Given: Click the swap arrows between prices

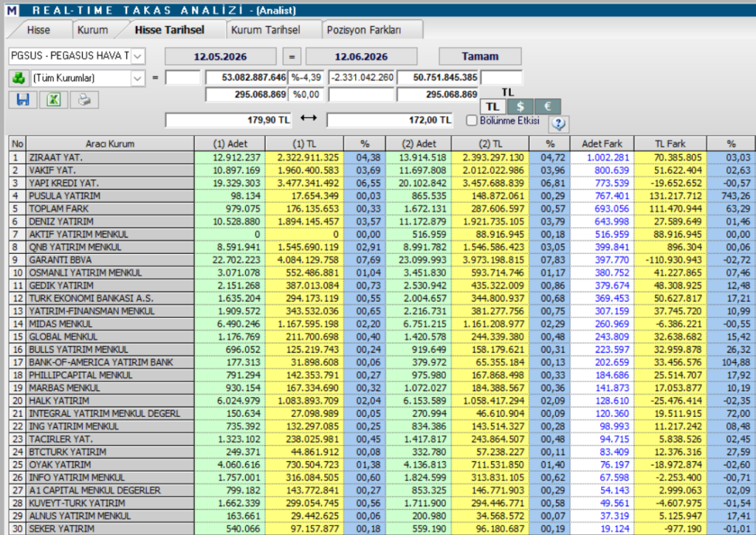Looking at the screenshot, I should coord(309,118).
